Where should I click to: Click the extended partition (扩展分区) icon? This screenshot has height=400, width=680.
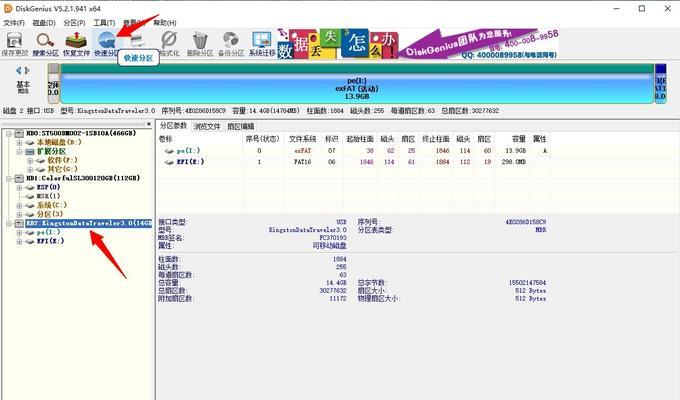(29, 151)
